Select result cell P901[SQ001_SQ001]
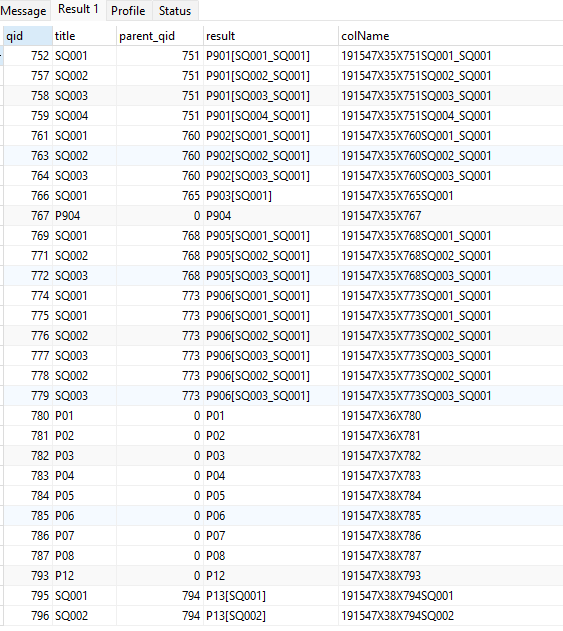 (x=271, y=56)
